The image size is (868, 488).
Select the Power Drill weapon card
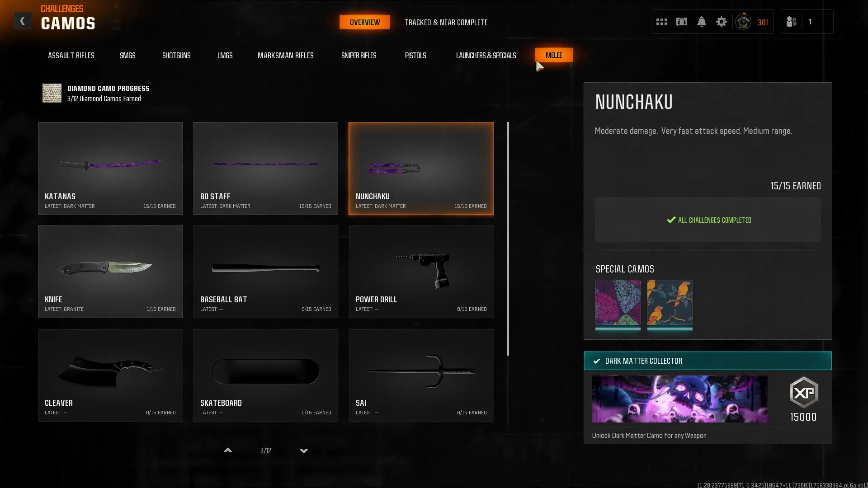421,272
